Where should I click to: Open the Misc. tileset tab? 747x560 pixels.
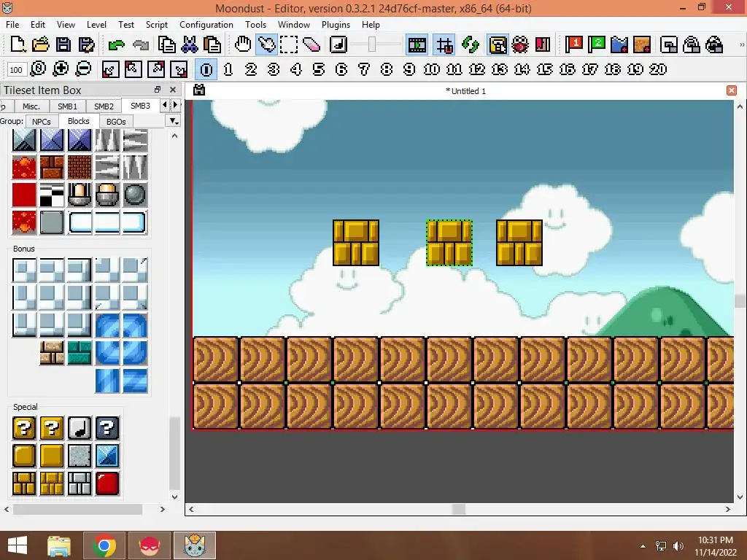coord(31,106)
